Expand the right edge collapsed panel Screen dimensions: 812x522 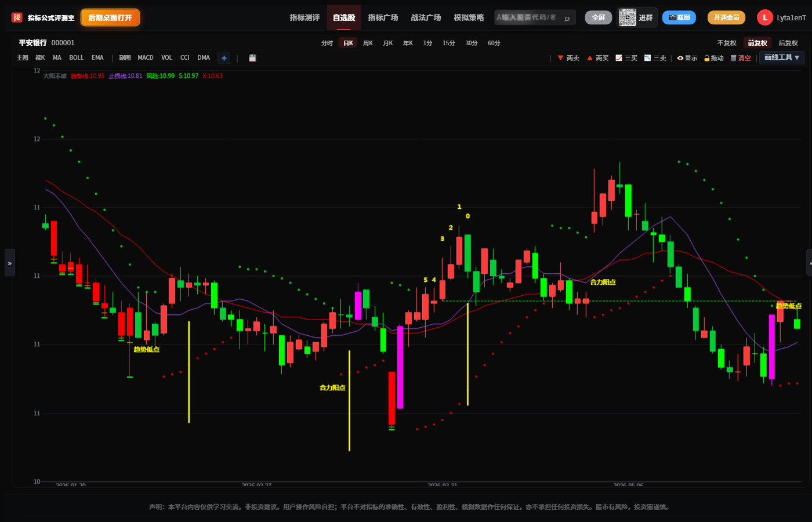pos(809,263)
